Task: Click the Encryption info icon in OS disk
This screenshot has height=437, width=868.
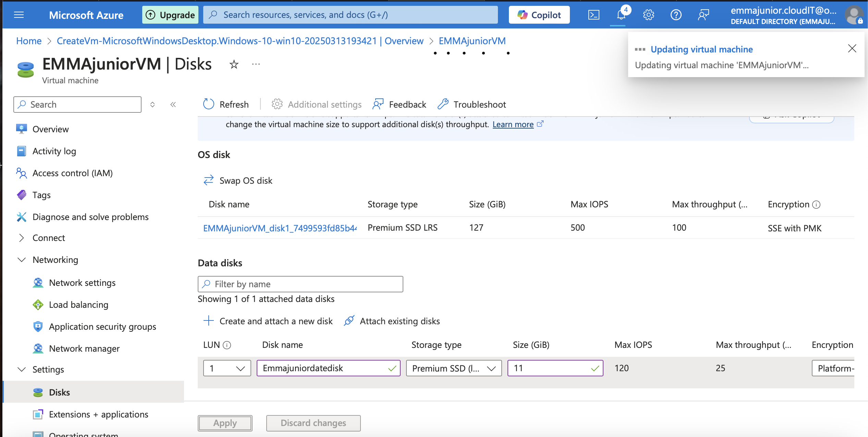Action: [x=817, y=205]
